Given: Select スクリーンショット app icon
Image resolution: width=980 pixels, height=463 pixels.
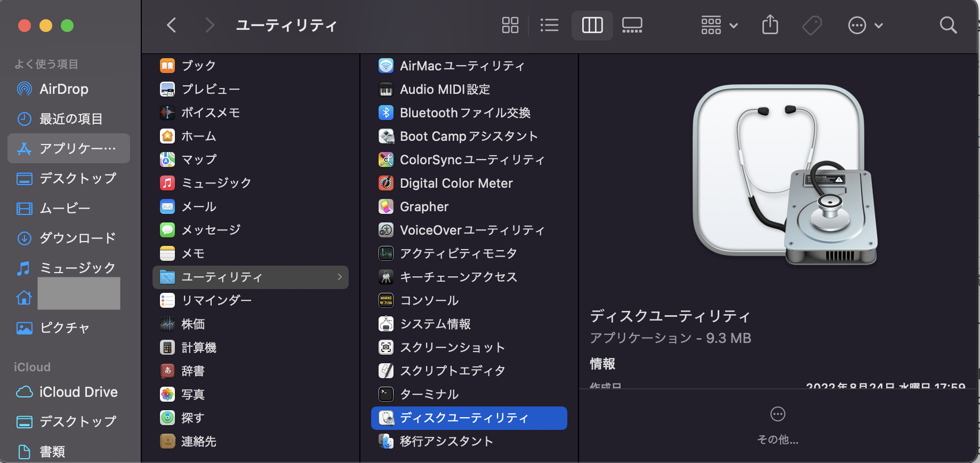Looking at the screenshot, I should point(386,347).
